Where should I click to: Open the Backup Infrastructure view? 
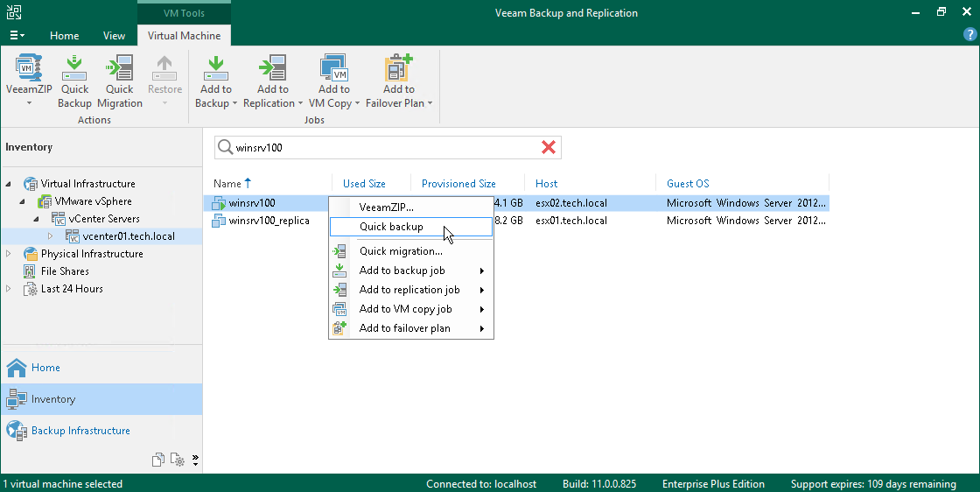(x=80, y=431)
